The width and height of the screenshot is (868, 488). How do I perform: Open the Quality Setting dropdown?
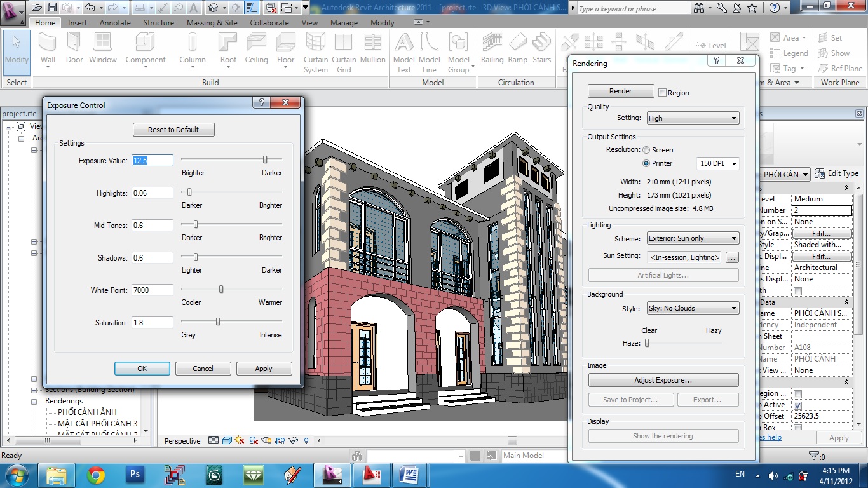coord(693,118)
